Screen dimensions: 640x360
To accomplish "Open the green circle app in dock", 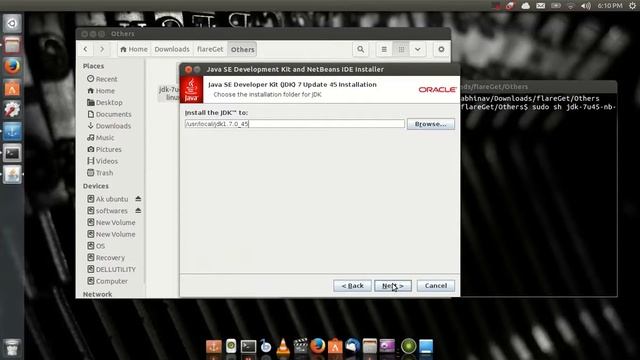I will [x=408, y=346].
